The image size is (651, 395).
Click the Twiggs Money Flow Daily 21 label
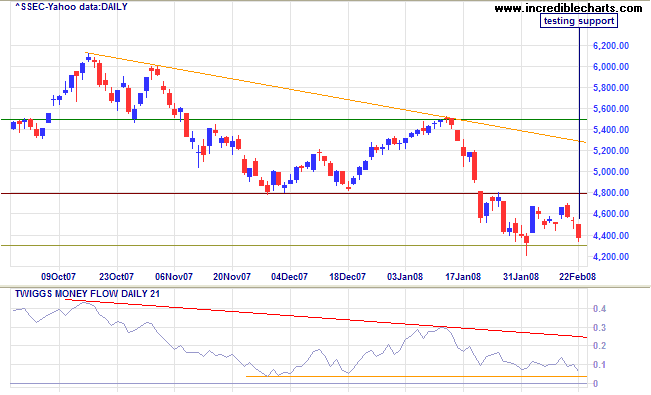(87, 294)
